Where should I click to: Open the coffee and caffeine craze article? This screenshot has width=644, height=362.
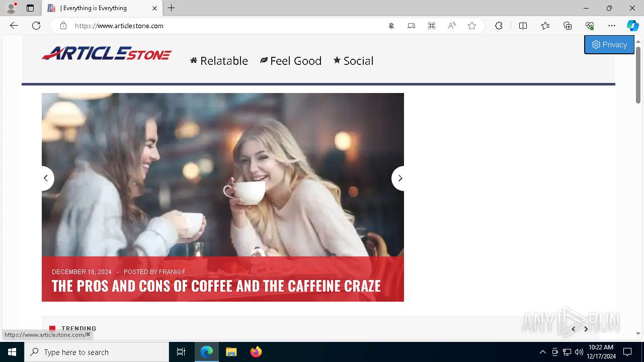click(x=216, y=286)
